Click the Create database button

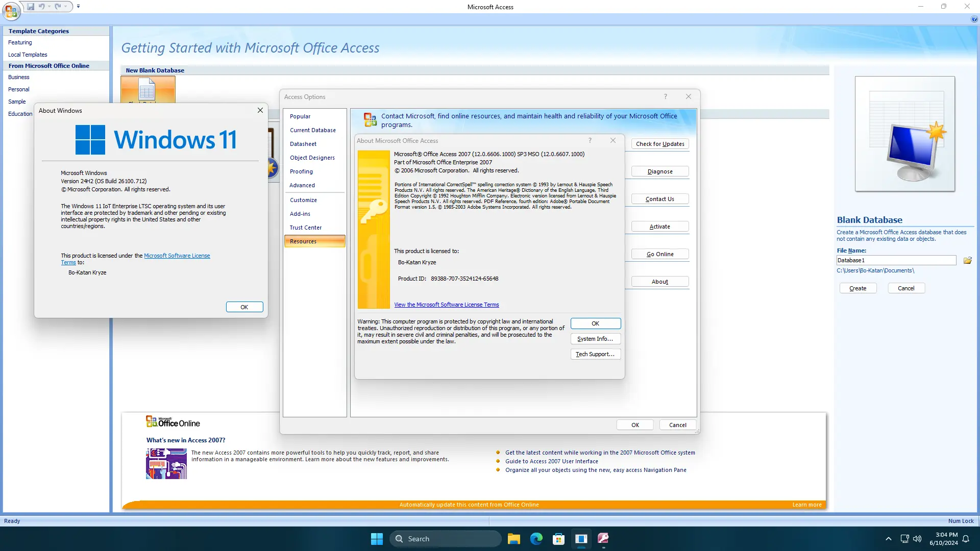coord(858,288)
